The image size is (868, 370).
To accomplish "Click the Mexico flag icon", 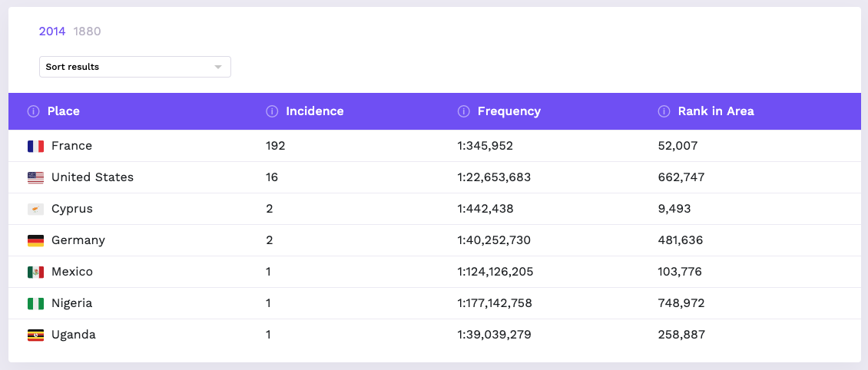I will [35, 272].
